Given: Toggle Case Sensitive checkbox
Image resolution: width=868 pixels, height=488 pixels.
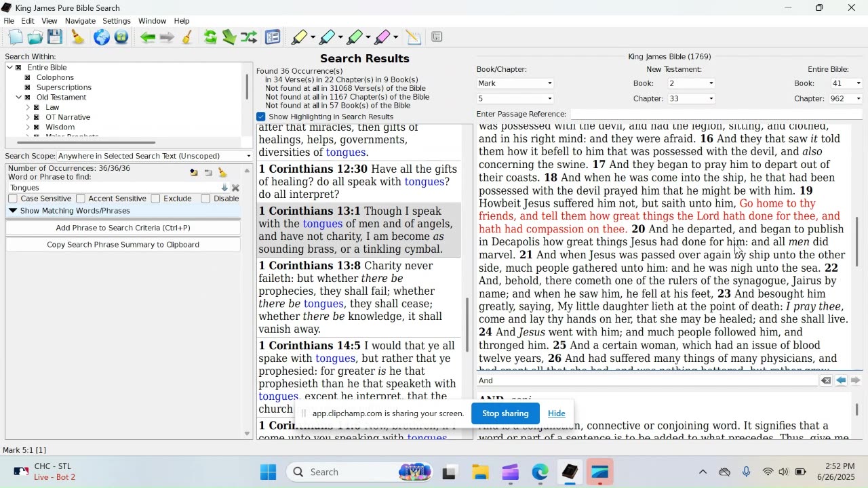Looking at the screenshot, I should [x=13, y=199].
